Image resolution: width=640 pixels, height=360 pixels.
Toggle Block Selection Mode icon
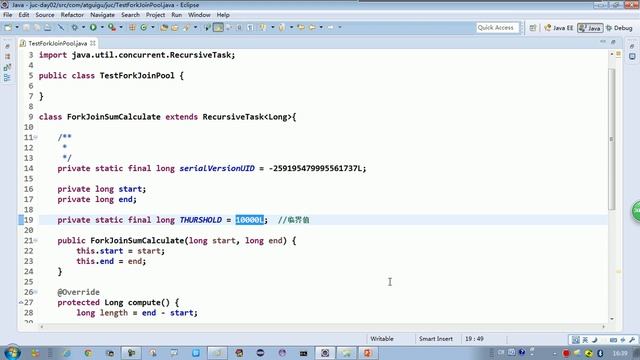[239, 27]
